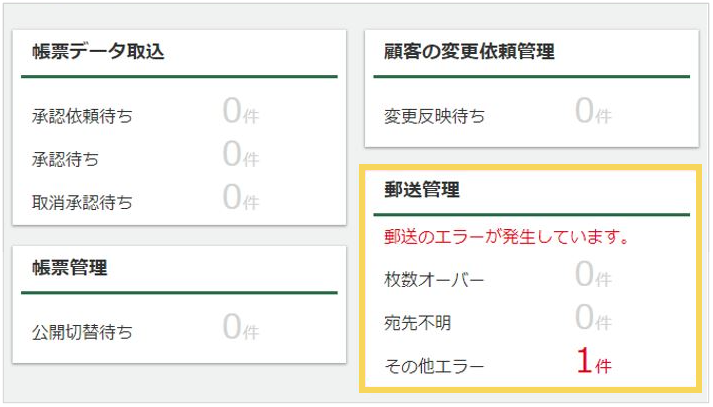Open the 承認依頼待ち 0件 count
The image size is (713, 407).
[240, 113]
